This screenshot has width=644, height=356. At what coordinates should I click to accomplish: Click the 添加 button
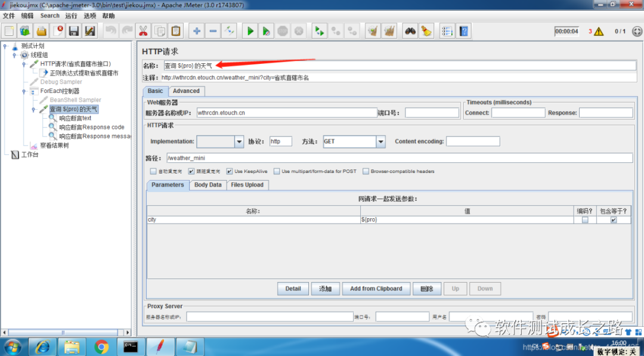click(x=326, y=289)
